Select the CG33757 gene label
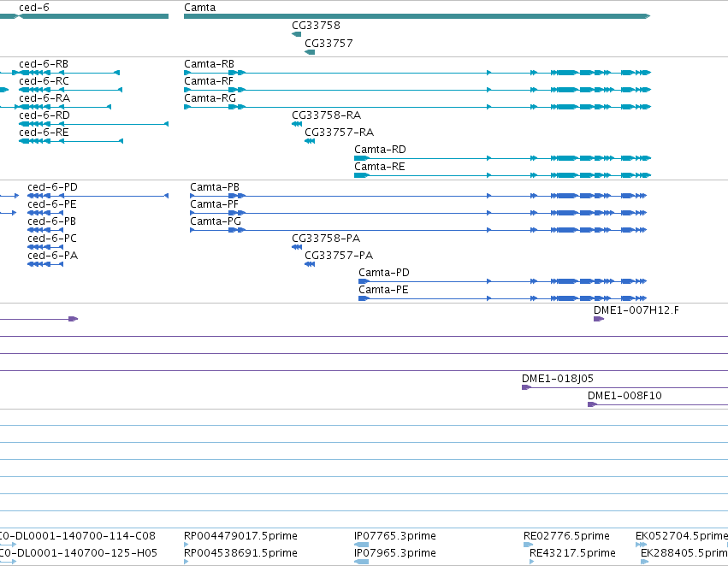The image size is (728, 566). coord(328,43)
